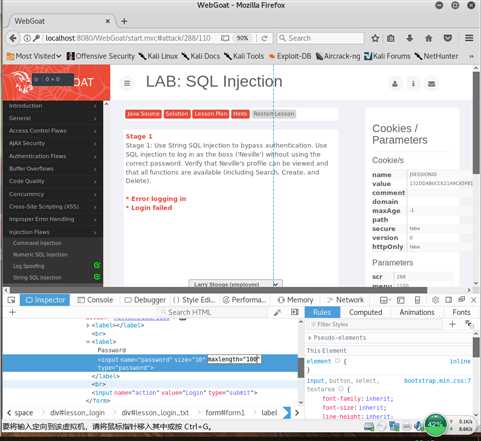
Task: Expand Buffer Overflows category
Action: tap(52, 169)
